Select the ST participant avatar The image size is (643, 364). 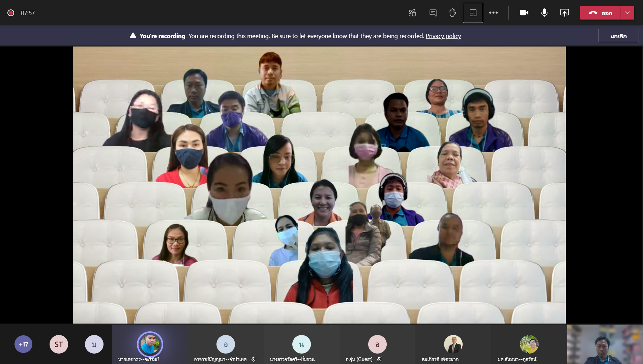coord(59,344)
